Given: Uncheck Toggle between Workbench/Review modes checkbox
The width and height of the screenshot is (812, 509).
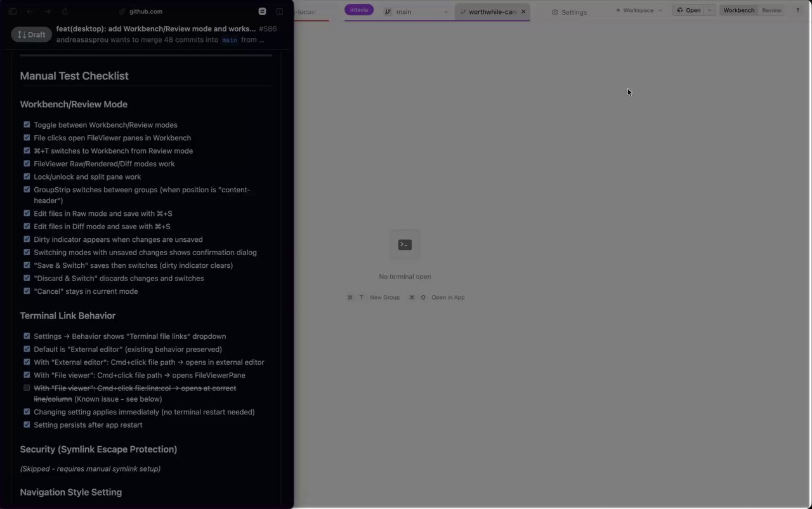Looking at the screenshot, I should coord(27,124).
